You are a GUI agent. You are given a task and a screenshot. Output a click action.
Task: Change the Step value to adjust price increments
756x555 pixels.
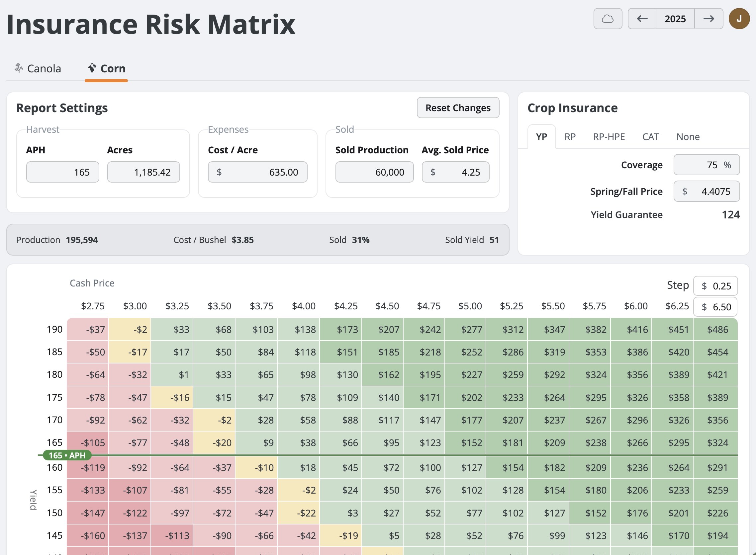(x=715, y=286)
